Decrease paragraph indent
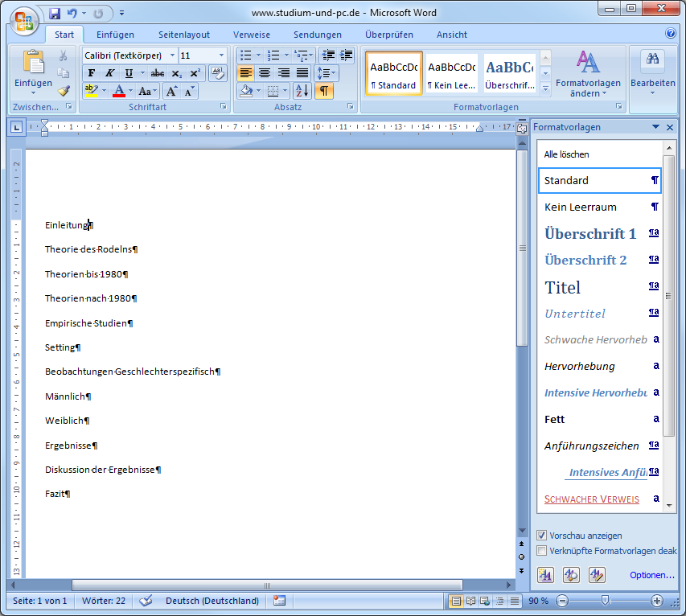This screenshot has width=686, height=616. (328, 55)
